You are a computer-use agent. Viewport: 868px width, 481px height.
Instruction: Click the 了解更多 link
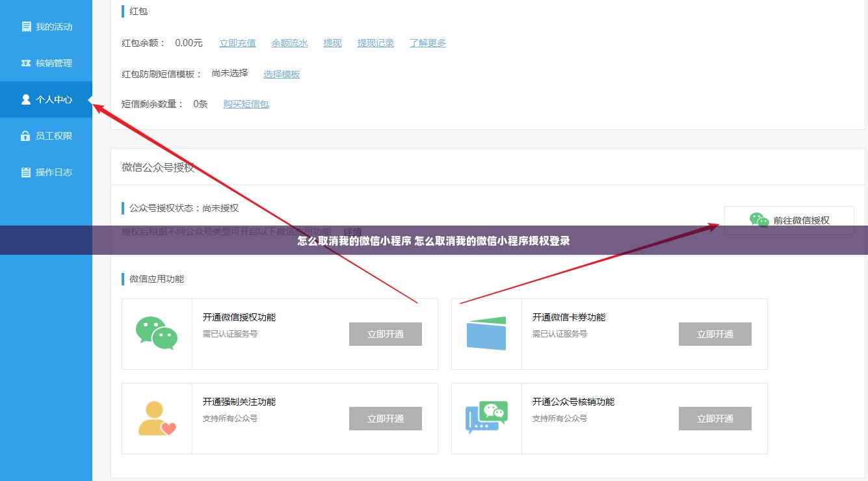tap(427, 43)
